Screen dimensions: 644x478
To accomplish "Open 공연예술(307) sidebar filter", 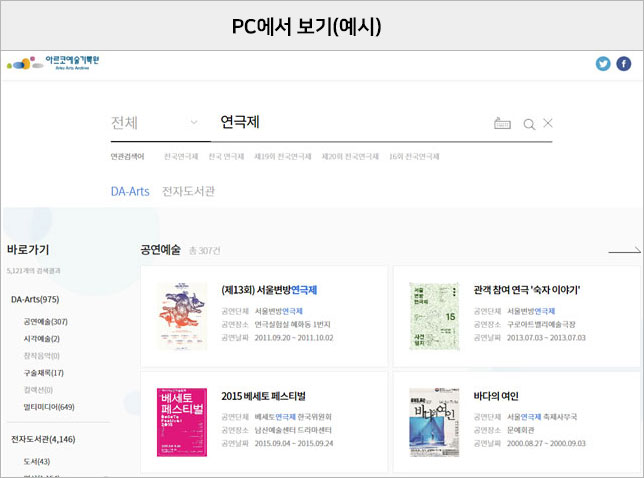I will click(46, 322).
